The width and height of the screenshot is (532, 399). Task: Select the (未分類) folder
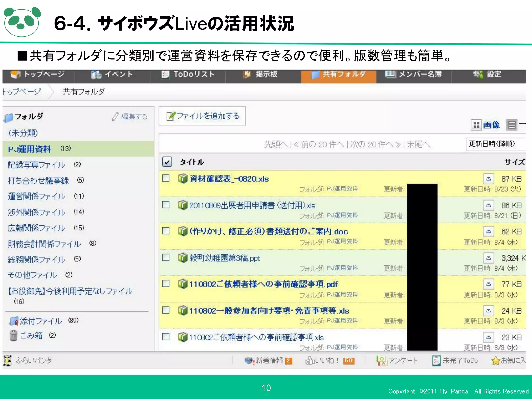pyautogui.click(x=23, y=133)
